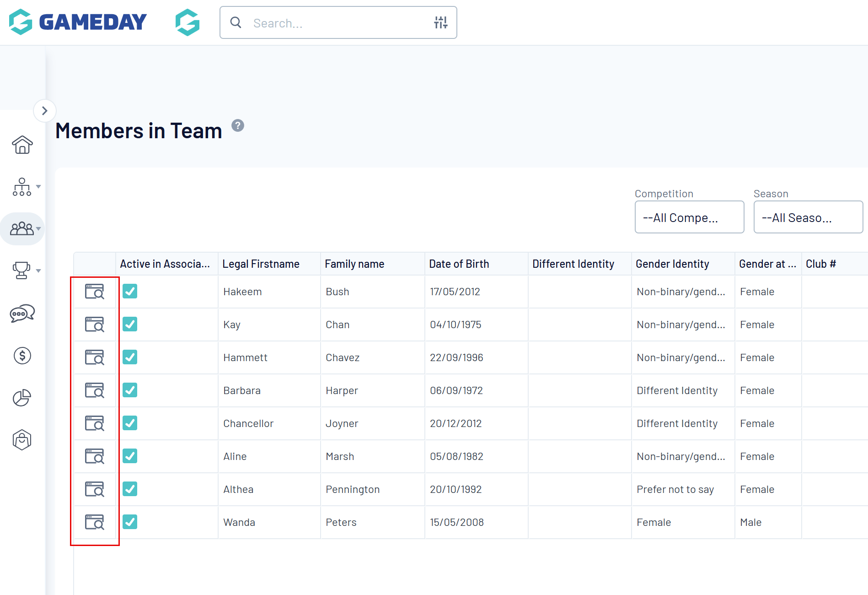Open the Competition dropdown filter

pyautogui.click(x=689, y=217)
